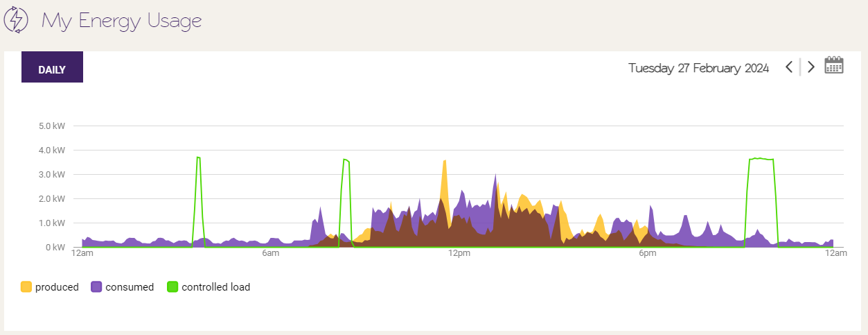Toggle the 'controlled load' legend label
Screen dimensions: 868x335
coord(215,287)
